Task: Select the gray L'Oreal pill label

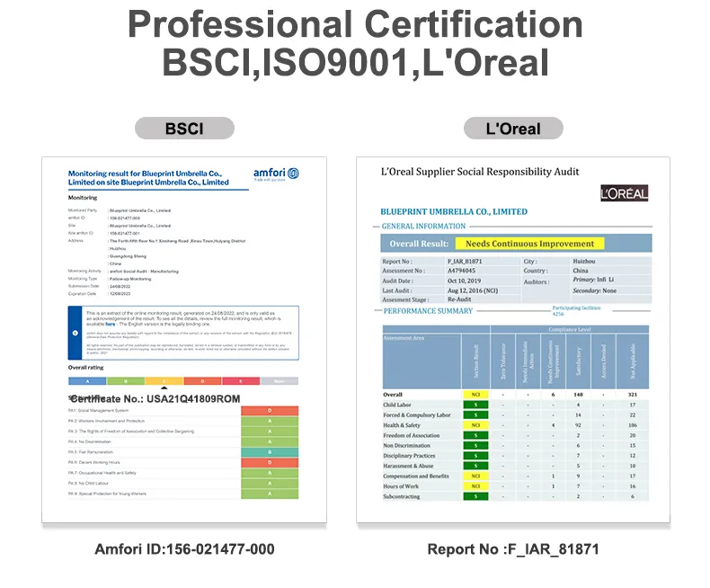Action: click(x=513, y=129)
